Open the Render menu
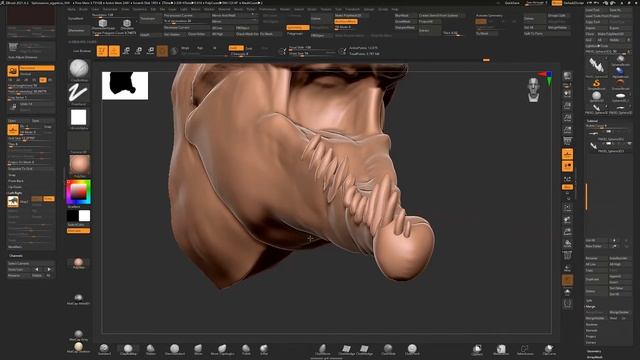The image size is (640, 360). coord(285,9)
